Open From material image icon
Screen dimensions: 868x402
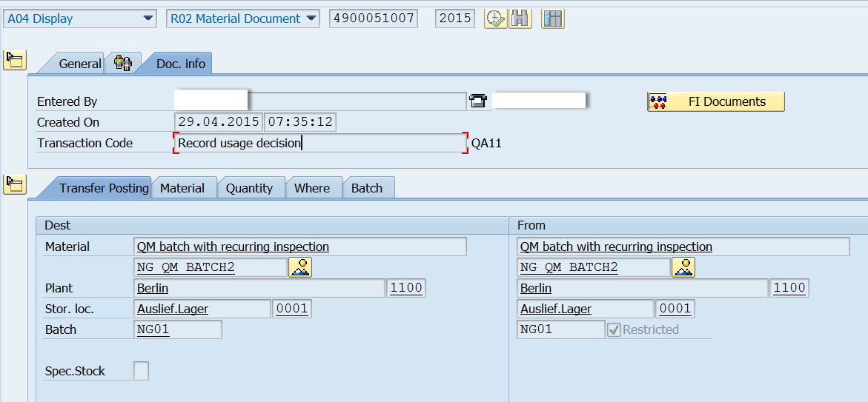[x=683, y=268]
